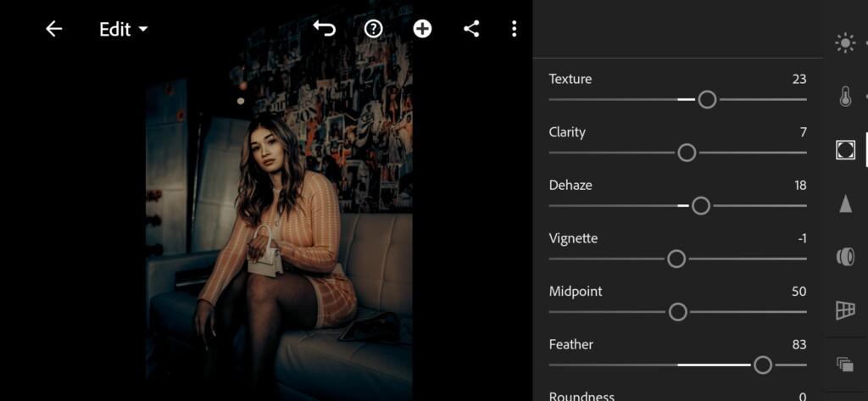Viewport: 868px width, 401px height.
Task: Open the Light panel sun icon
Action: 845,43
